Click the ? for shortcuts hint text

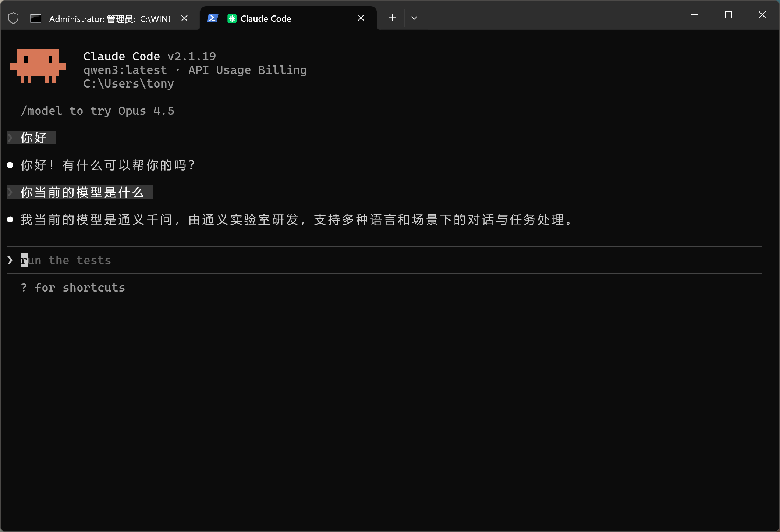(72, 288)
